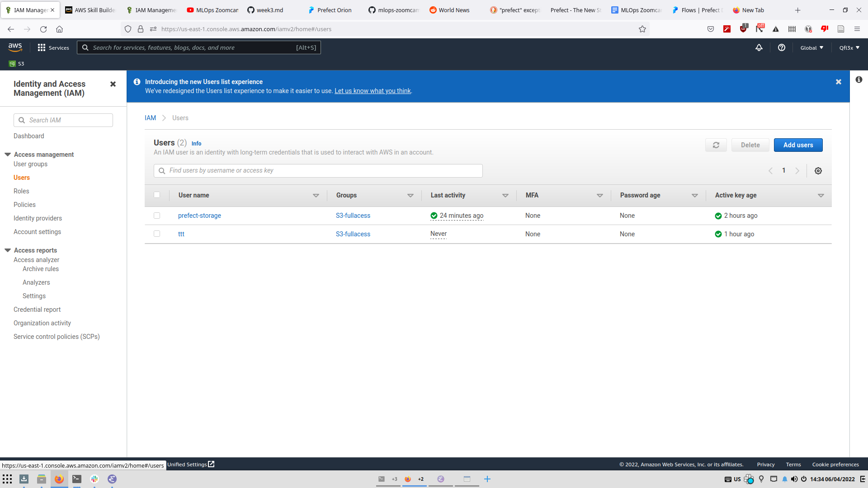Click the refresh users list icon
Screen dimensions: 868x488
[716, 145]
